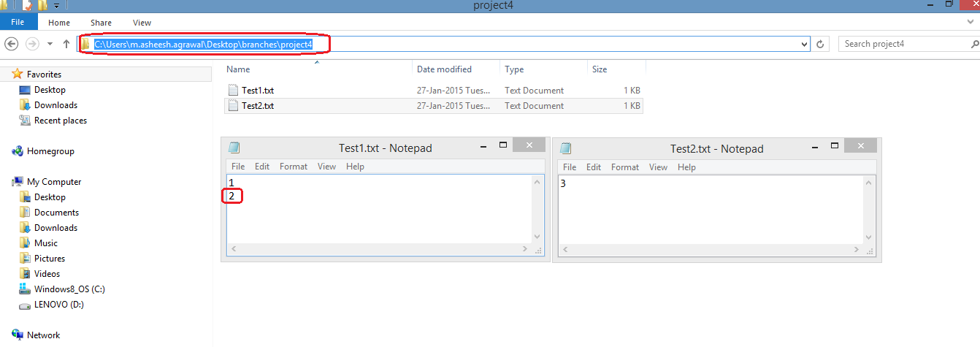The width and height of the screenshot is (980, 347).
Task: Open Help menu in Test2.txt Notepad
Action: [686, 167]
